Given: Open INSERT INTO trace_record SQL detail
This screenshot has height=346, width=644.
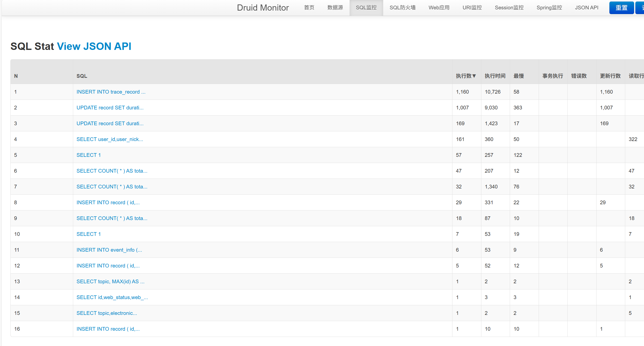Looking at the screenshot, I should [111, 92].
